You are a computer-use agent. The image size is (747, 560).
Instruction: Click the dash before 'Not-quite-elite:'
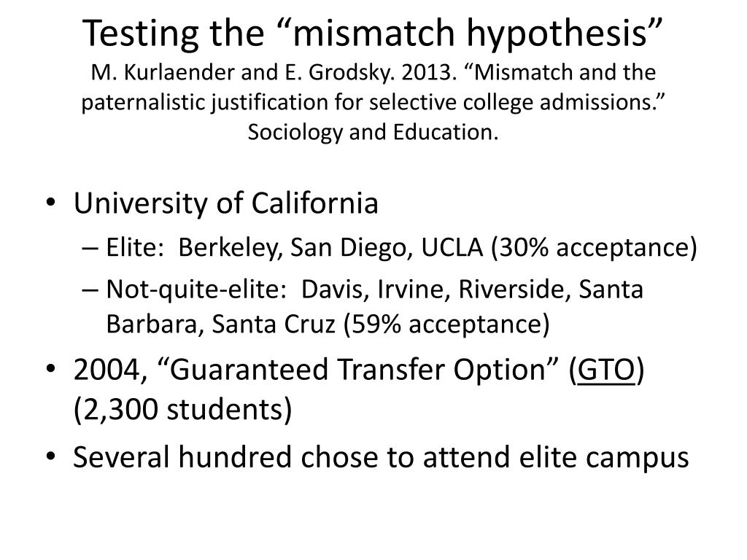[x=90, y=290]
